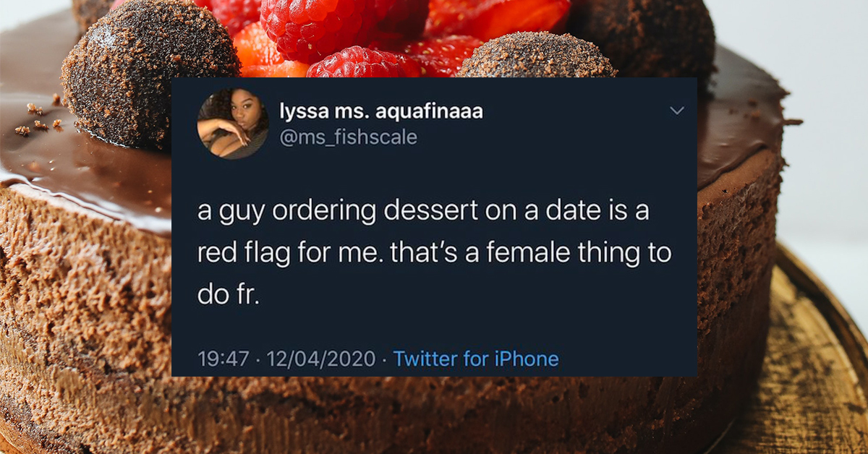Click the word "female" in the tweet
The height and width of the screenshot is (454, 868).
pos(537,254)
